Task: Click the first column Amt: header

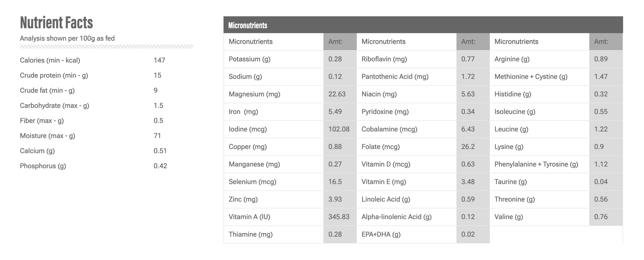Action: (x=340, y=42)
